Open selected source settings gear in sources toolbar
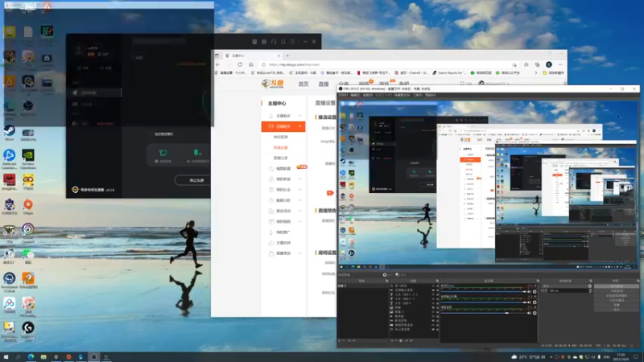Screen dimensions: 644x362 pos(401,340)
